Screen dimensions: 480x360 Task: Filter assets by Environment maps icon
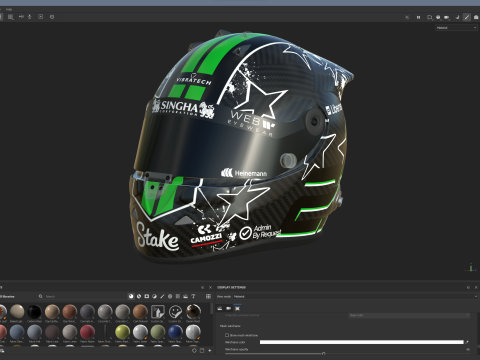click(186, 296)
